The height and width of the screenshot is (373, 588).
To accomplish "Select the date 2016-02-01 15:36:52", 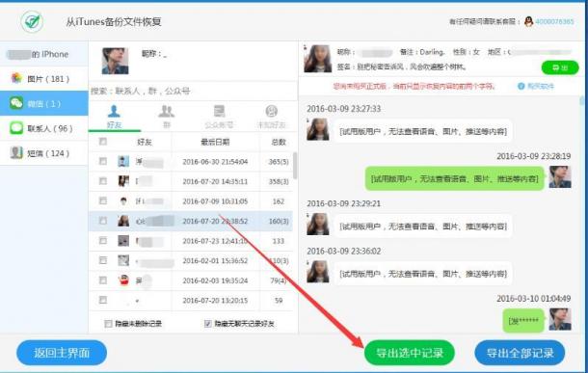I will pos(215,260).
